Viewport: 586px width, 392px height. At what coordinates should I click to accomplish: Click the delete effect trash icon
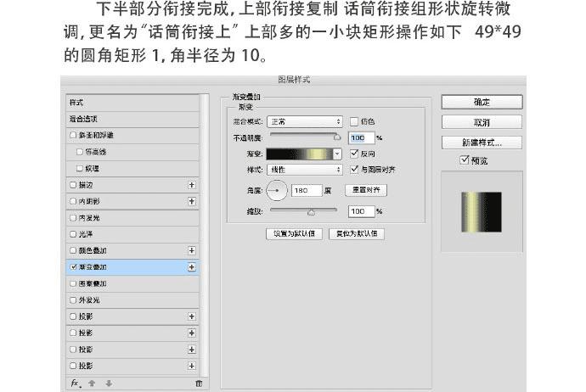tap(199, 383)
